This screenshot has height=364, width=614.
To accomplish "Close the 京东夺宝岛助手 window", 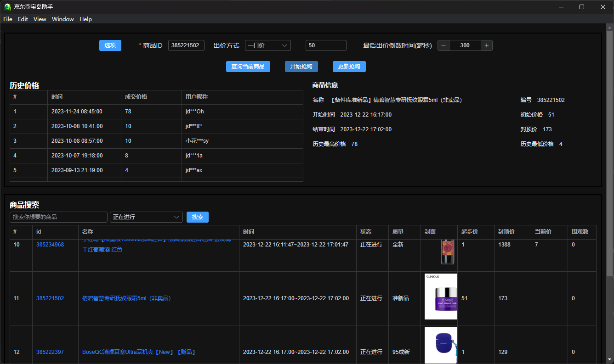I will (x=603, y=7).
